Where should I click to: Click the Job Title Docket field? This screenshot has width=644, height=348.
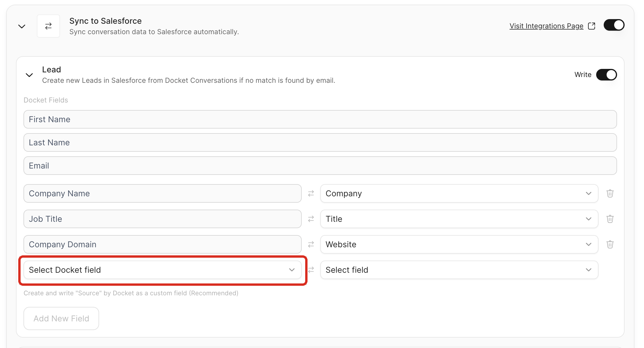(x=162, y=219)
